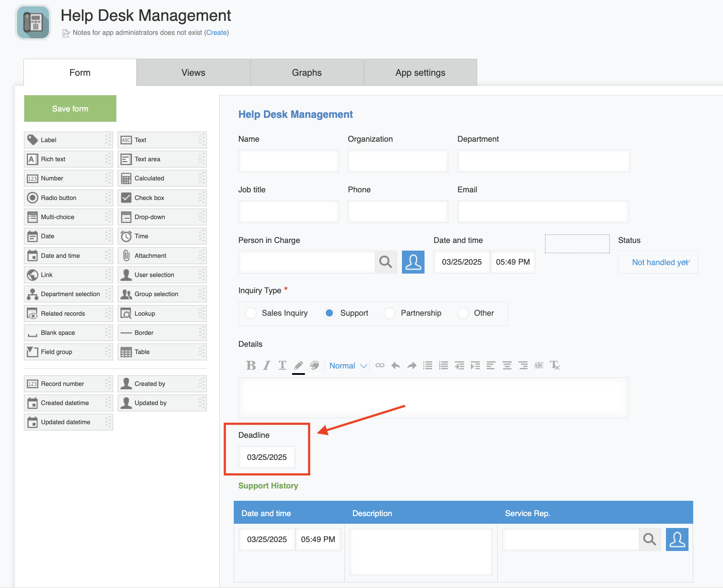This screenshot has width=723, height=588.
Task: Choose the Partnership inquiry type
Action: pyautogui.click(x=390, y=313)
